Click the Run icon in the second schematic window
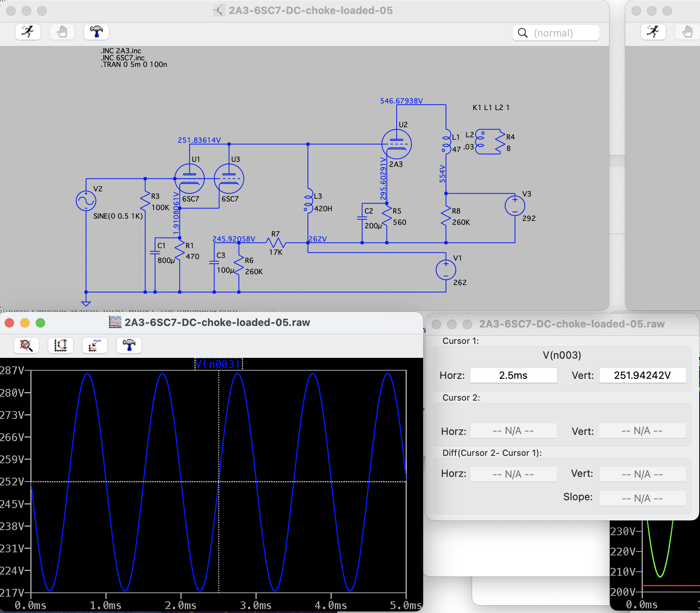Viewport: 700px width, 613px height. point(653,32)
